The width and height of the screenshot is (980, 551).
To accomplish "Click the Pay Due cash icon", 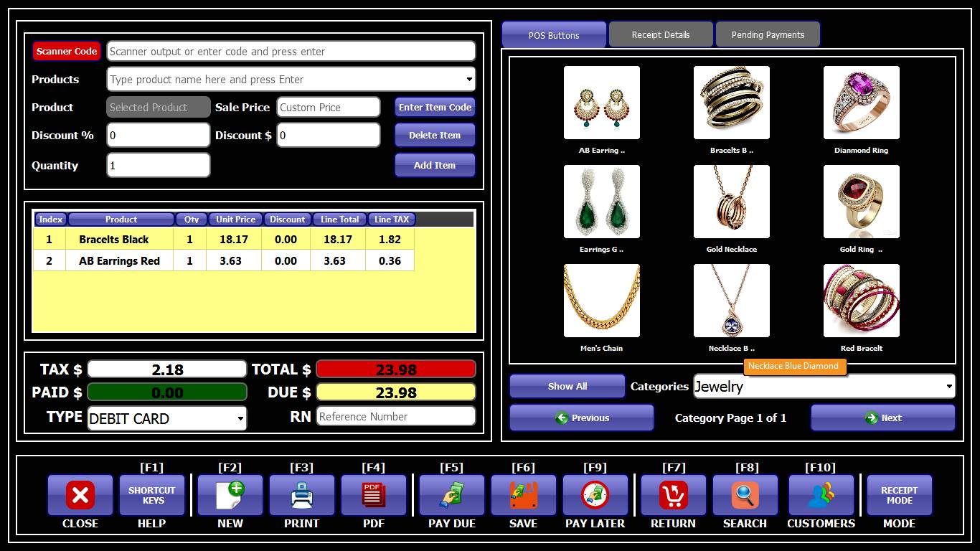I will [452, 495].
